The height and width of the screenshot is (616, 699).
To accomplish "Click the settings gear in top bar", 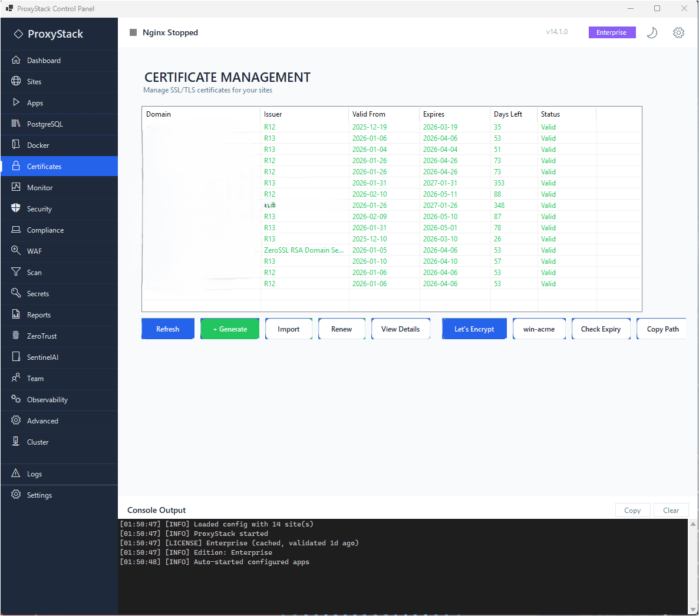I will click(x=678, y=33).
